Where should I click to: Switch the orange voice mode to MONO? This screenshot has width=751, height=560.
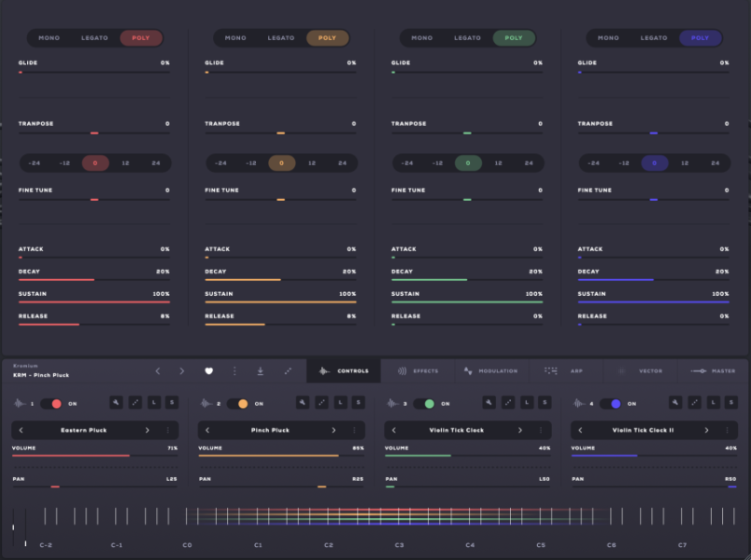235,38
